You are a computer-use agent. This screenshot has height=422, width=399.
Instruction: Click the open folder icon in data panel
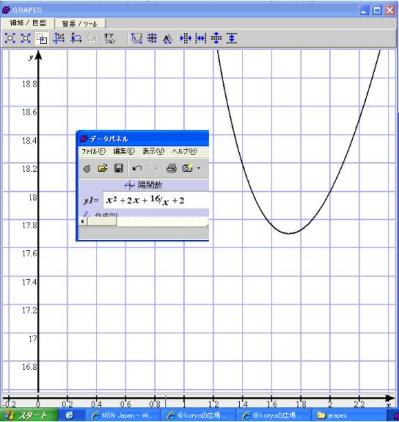[102, 168]
